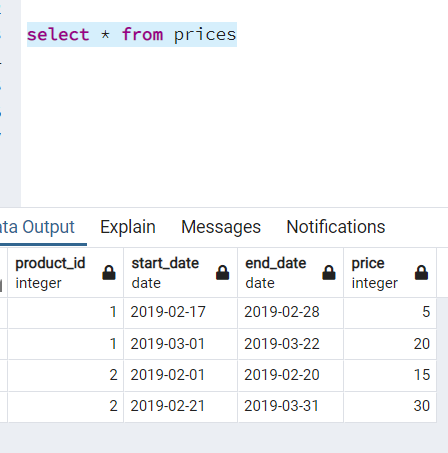Click the end date cell 2019-03-31
The width and height of the screenshot is (448, 453).
click(x=291, y=407)
